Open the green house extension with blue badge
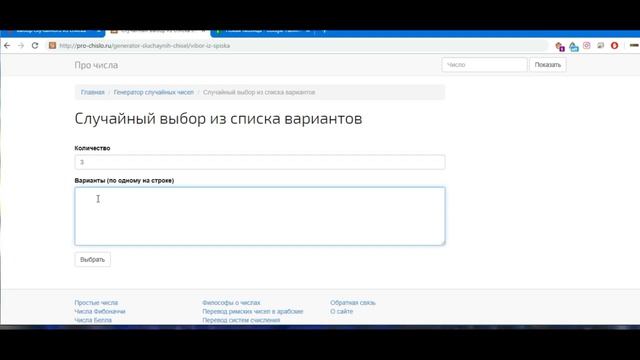 (x=573, y=47)
